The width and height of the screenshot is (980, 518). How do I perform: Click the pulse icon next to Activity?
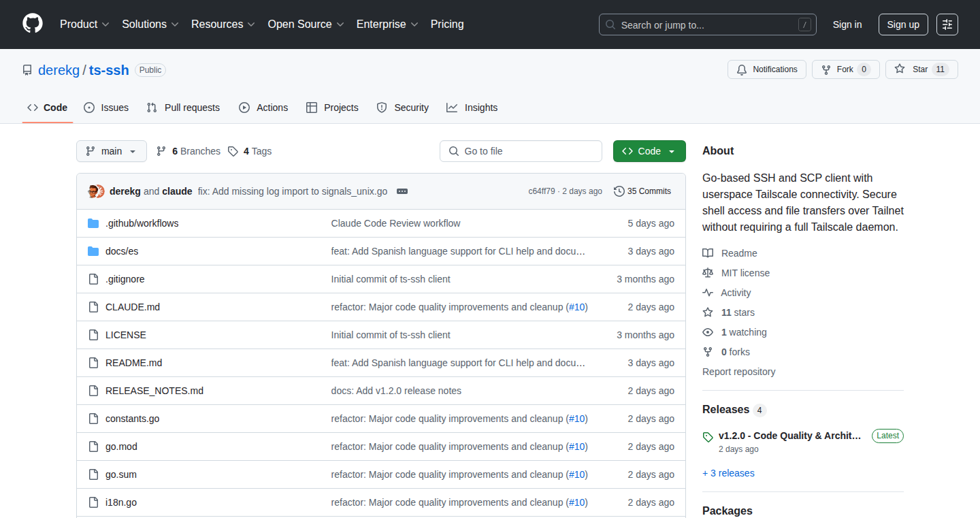708,293
